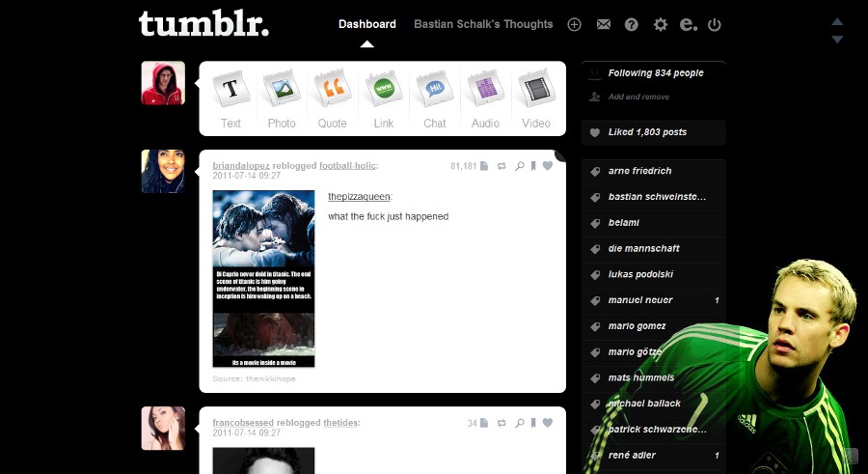View Liked 1,803 posts
The height and width of the screenshot is (474, 868).
click(x=653, y=132)
